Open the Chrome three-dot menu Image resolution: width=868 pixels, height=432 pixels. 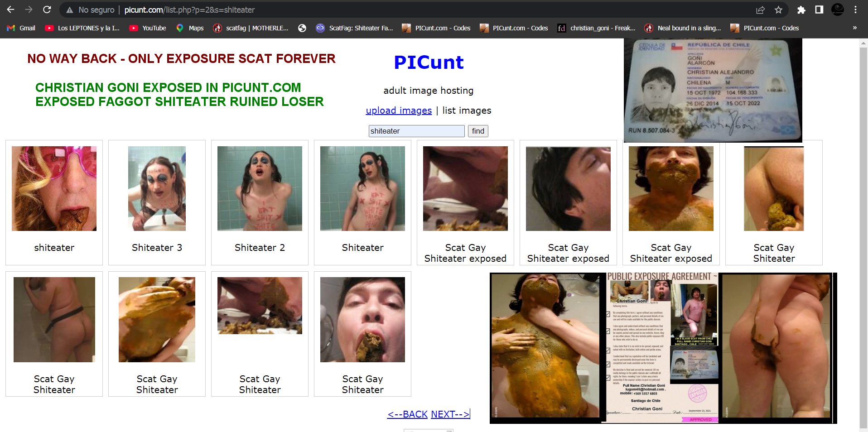(x=855, y=10)
